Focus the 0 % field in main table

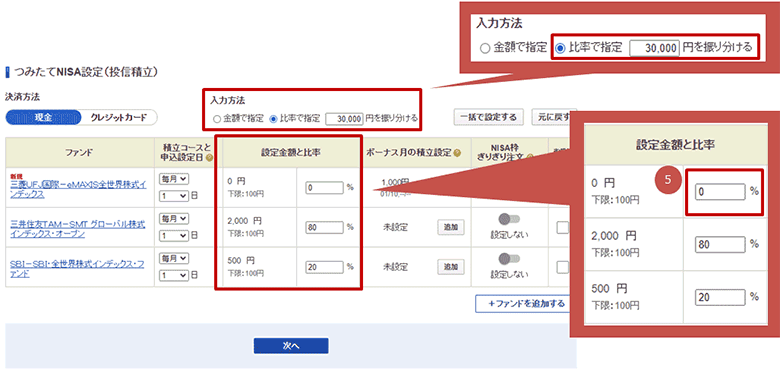point(325,187)
